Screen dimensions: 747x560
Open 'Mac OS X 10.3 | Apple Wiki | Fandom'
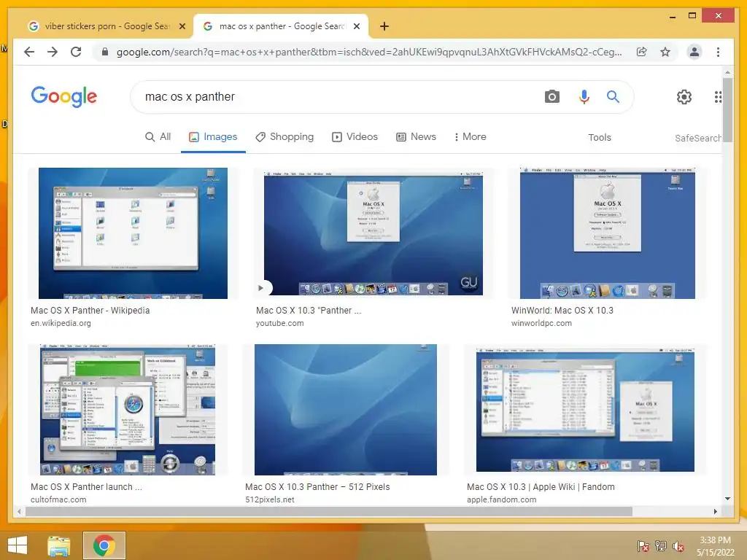(541, 487)
